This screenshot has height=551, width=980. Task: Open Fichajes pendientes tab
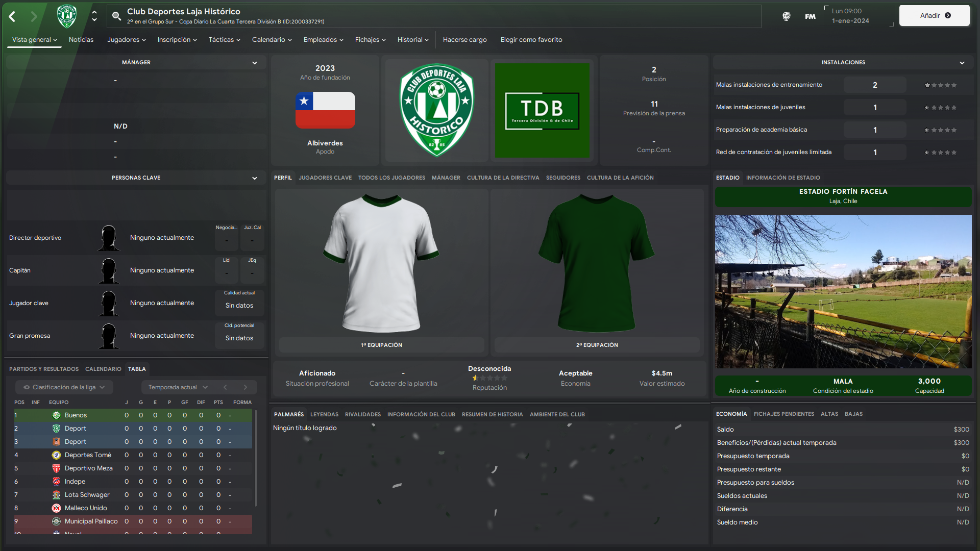tap(783, 414)
